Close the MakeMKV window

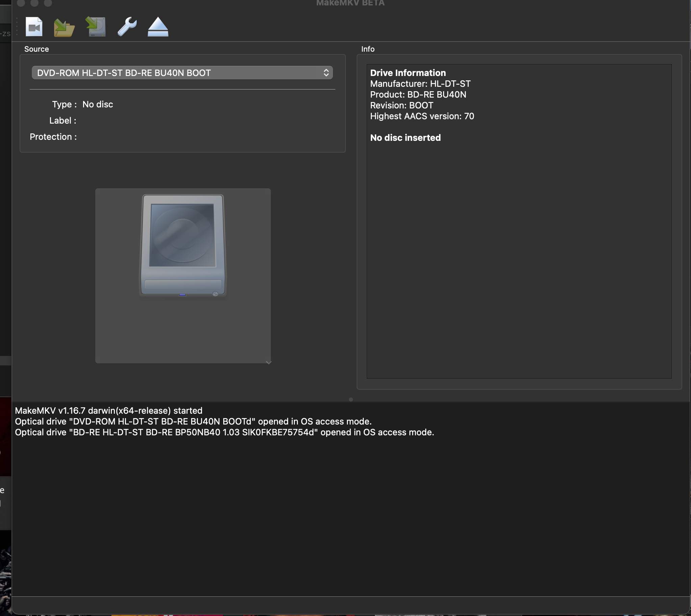click(21, 3)
